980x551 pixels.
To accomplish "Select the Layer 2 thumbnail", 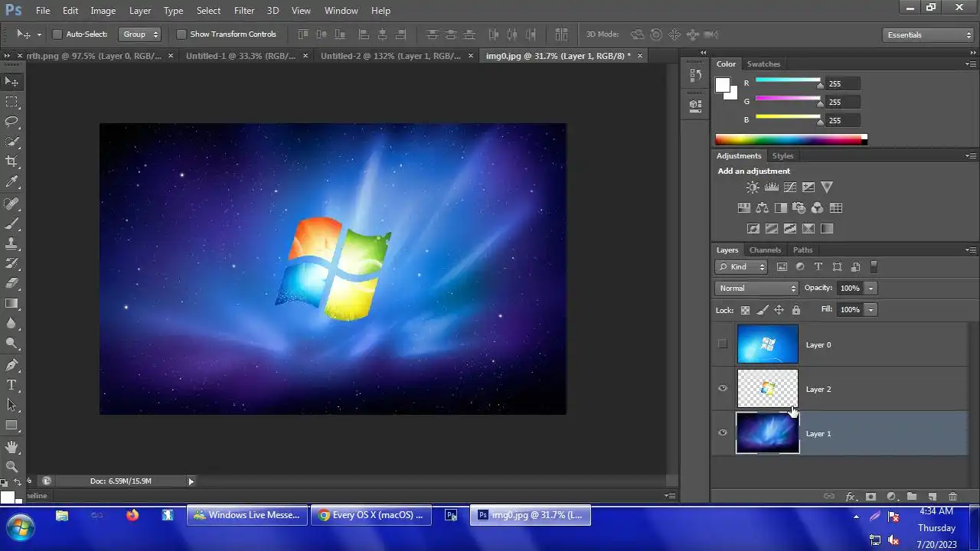I will coord(767,389).
